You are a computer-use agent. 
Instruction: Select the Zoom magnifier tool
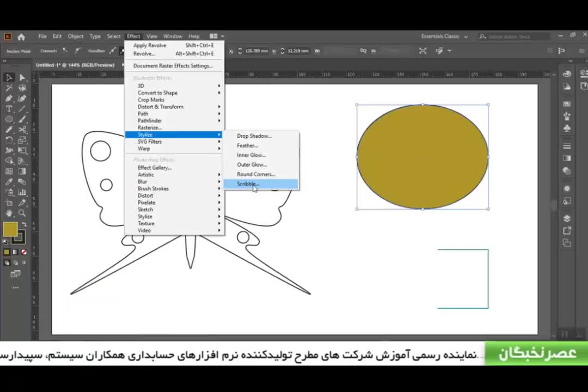(22, 213)
